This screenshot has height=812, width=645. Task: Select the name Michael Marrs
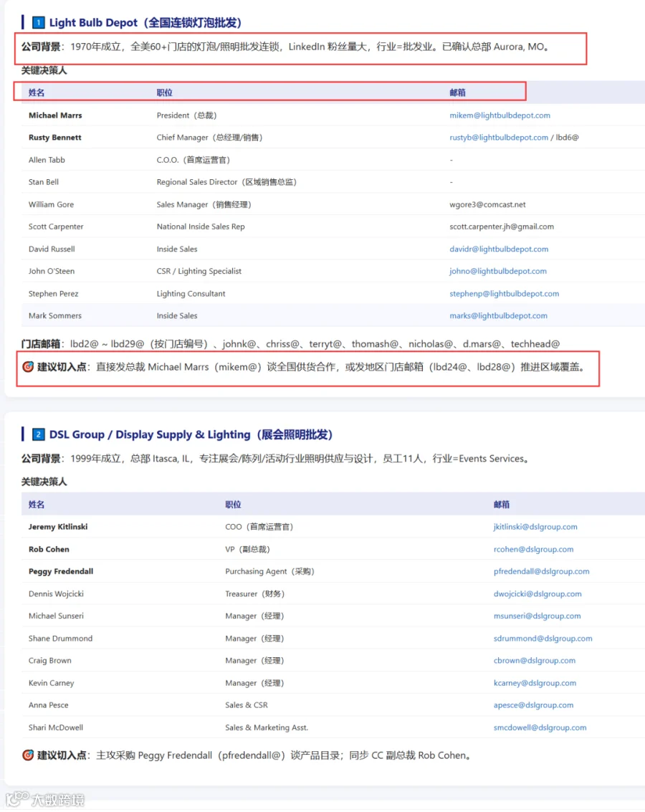tap(55, 115)
